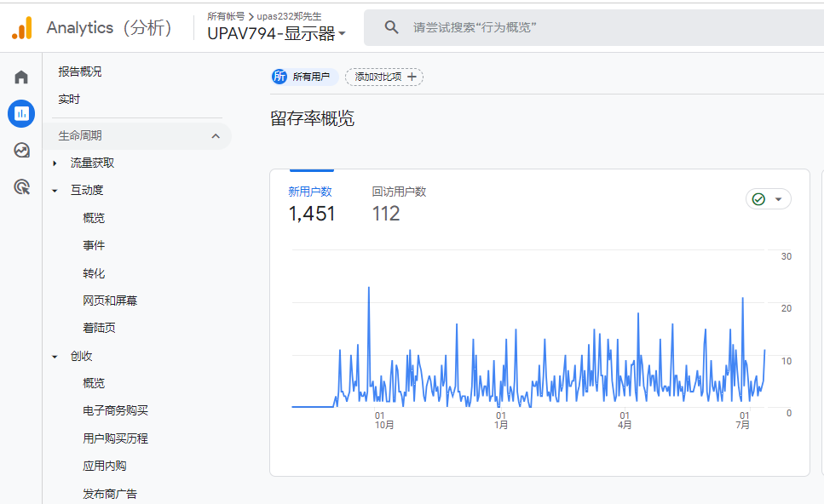Open the UPAV794-显示器 property selector

coord(276,34)
